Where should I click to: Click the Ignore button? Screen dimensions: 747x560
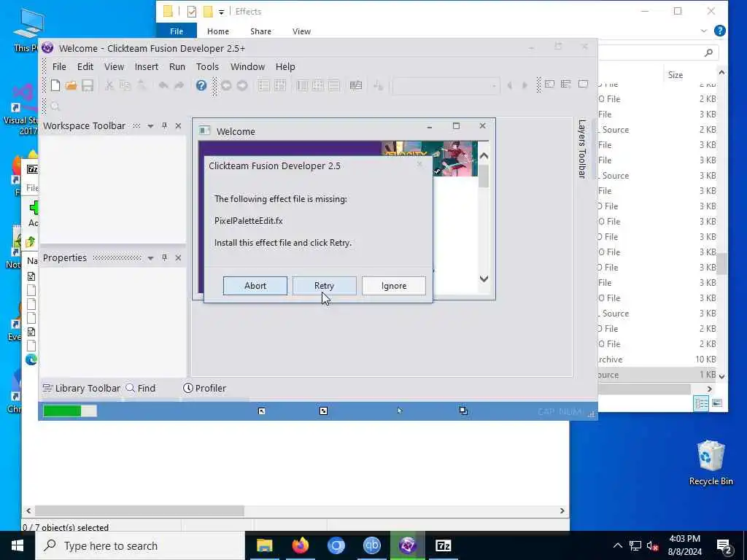393,286
